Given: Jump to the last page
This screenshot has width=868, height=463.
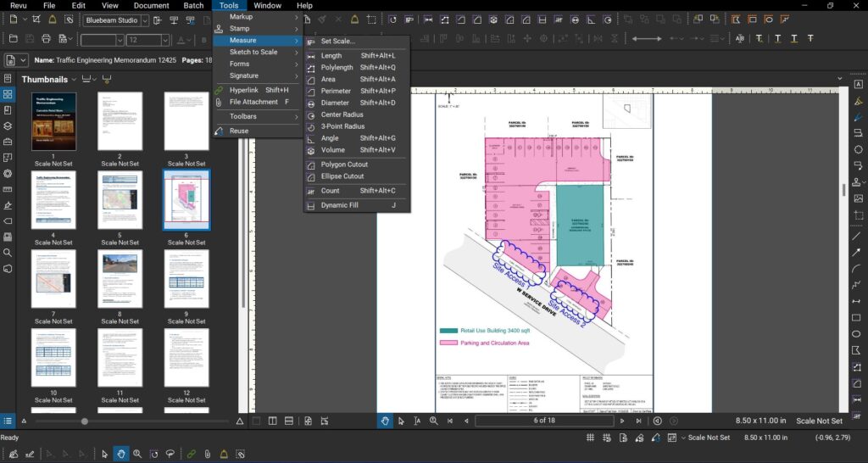Looking at the screenshot, I should click(x=638, y=421).
